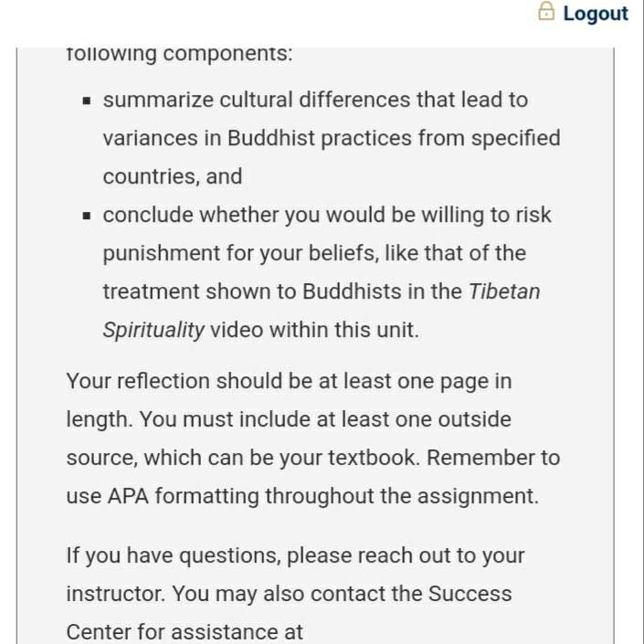Click the italic word "Tibetan"
Viewport: 644px width, 644px height.
(504, 291)
